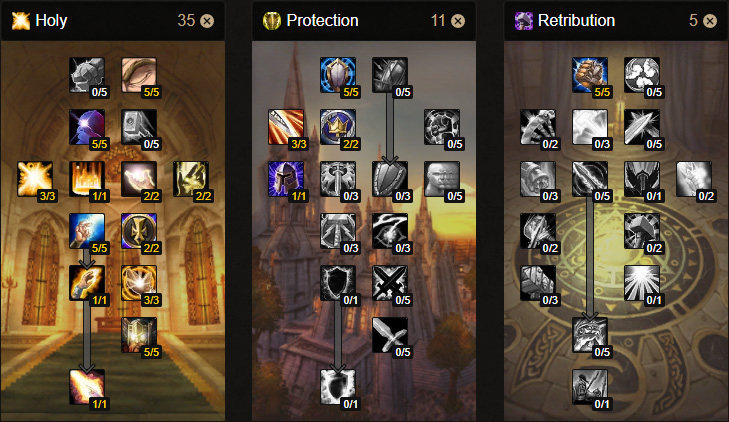Click the Retribution tree class icon in header

(524, 21)
